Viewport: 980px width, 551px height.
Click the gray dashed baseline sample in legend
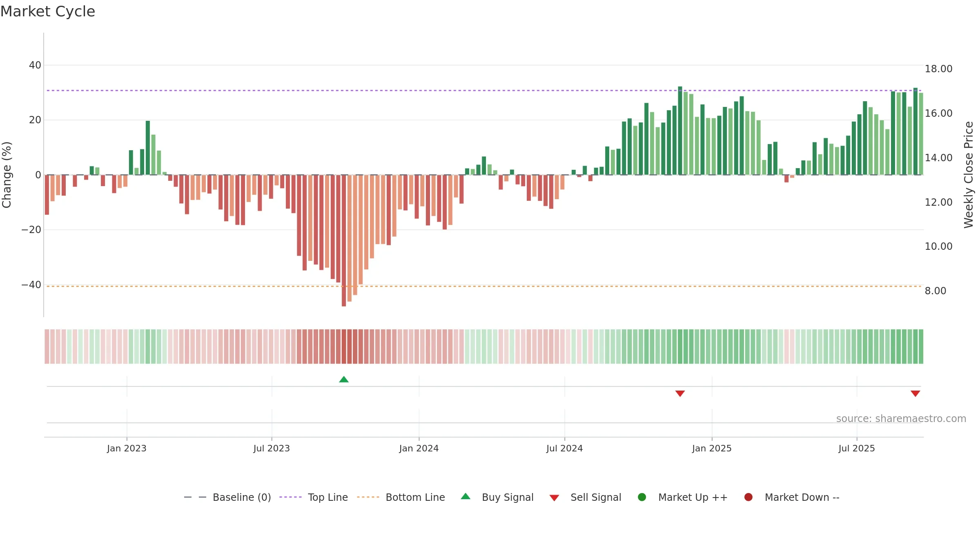tap(195, 497)
